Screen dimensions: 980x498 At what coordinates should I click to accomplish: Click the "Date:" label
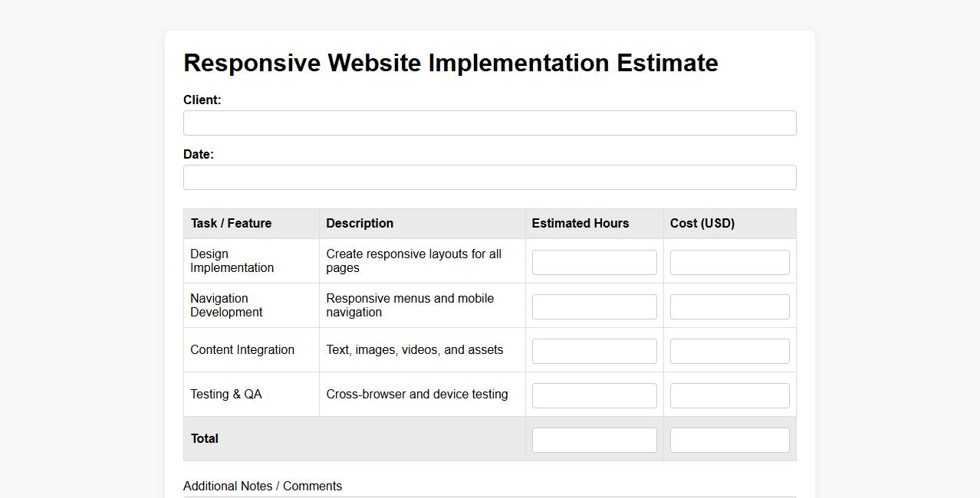[199, 155]
